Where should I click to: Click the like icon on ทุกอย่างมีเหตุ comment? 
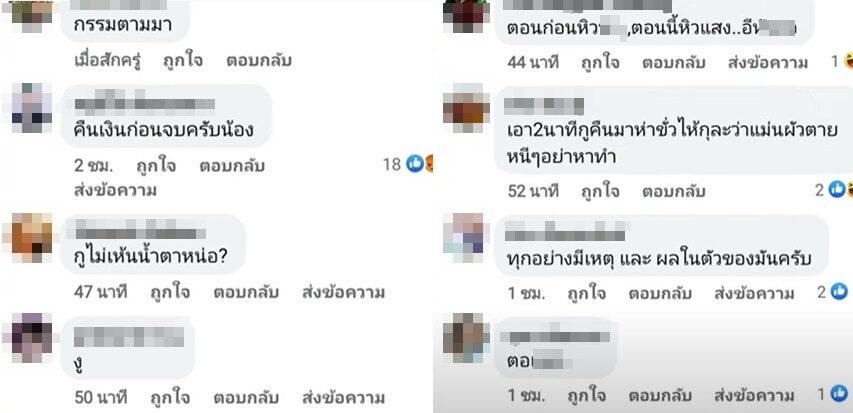(x=839, y=292)
